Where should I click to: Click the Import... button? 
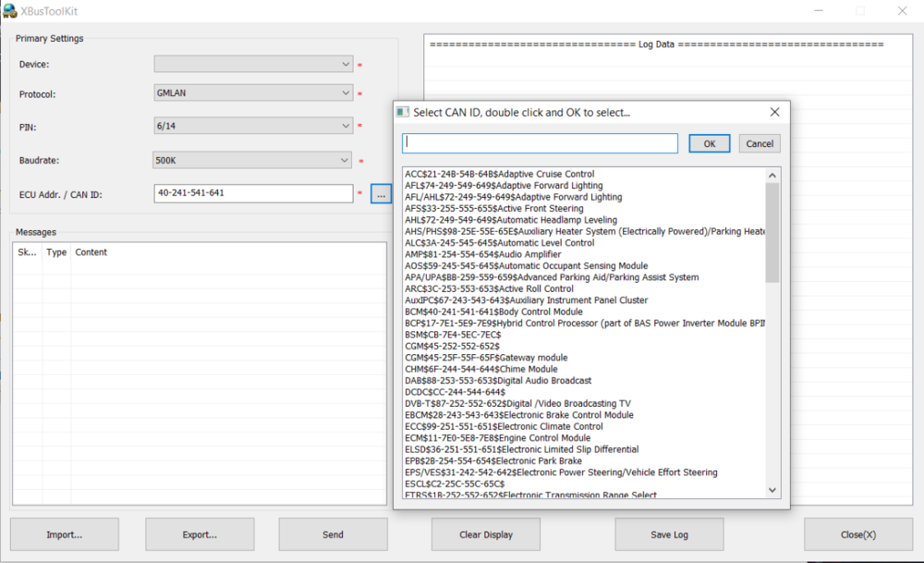point(64,534)
